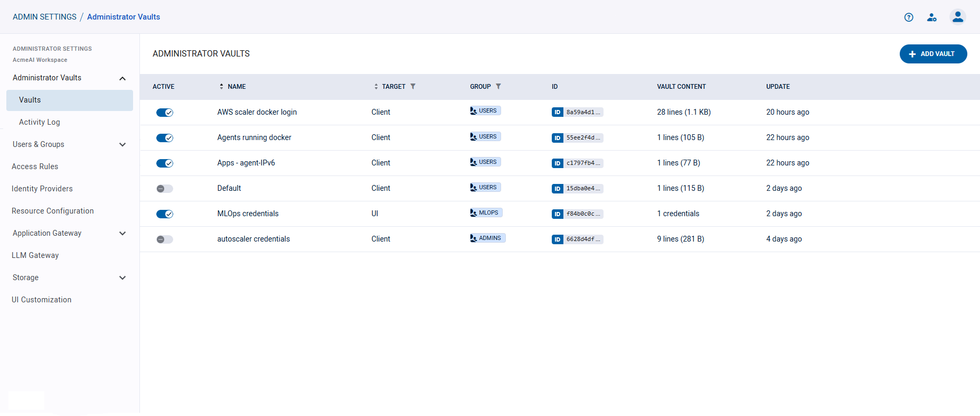
Task: Activate the autoscaler credentials vault
Action: pos(165,239)
